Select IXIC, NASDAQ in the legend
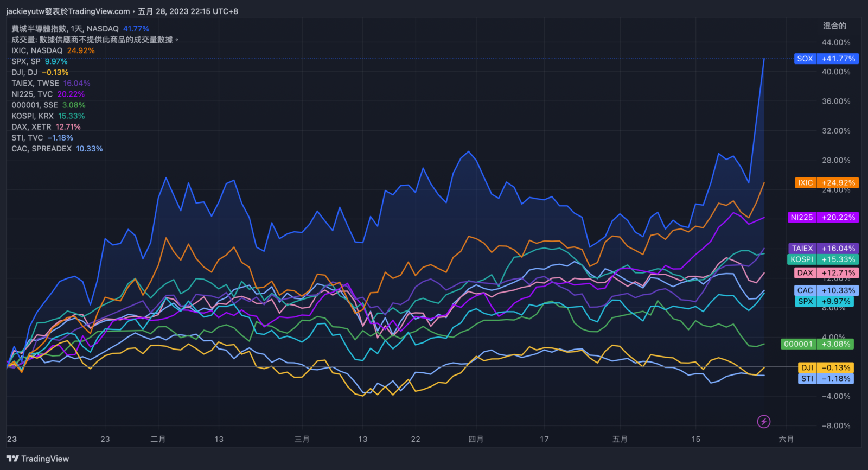Image resolution: width=868 pixels, height=470 pixels. (x=37, y=50)
